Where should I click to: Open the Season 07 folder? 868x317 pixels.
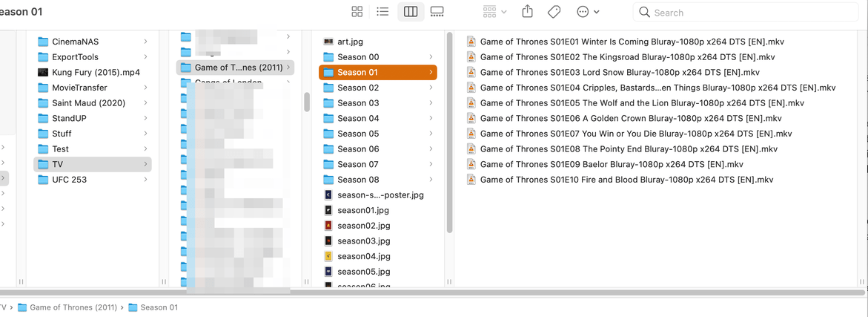(x=378, y=164)
